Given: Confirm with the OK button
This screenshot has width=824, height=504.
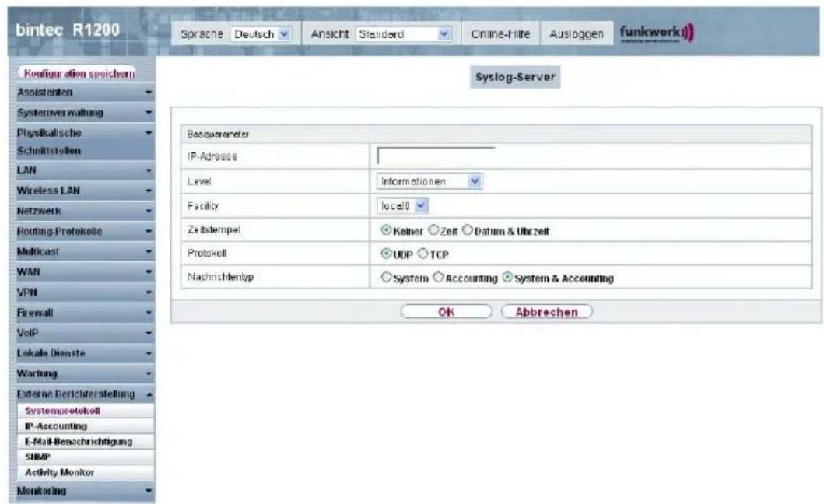Looking at the screenshot, I should 446,312.
